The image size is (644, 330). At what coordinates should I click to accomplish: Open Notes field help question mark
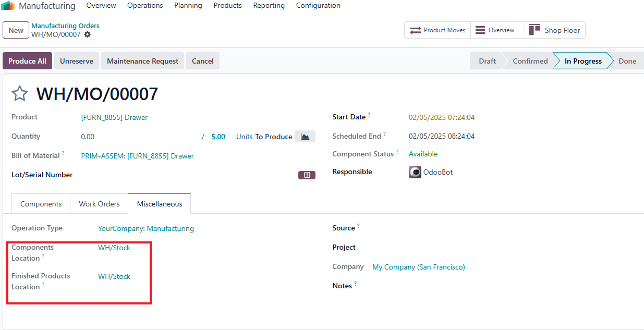pos(355,284)
